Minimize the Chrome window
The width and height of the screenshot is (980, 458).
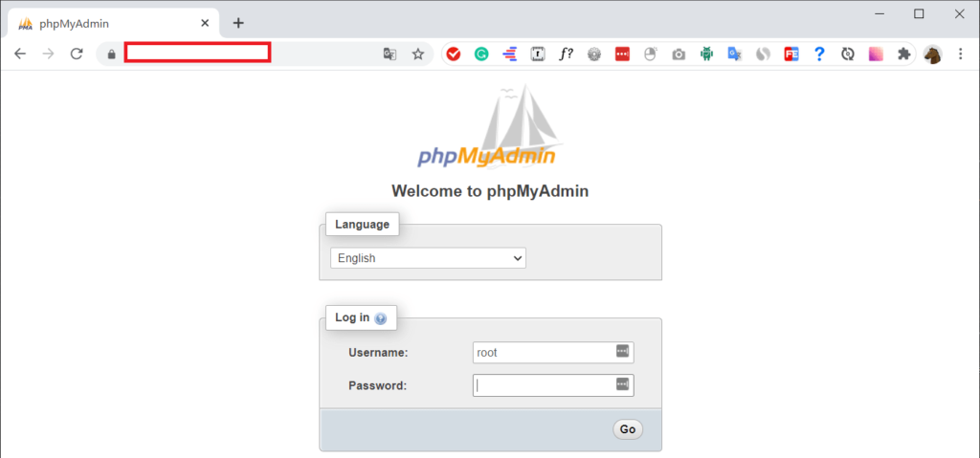tap(880, 14)
